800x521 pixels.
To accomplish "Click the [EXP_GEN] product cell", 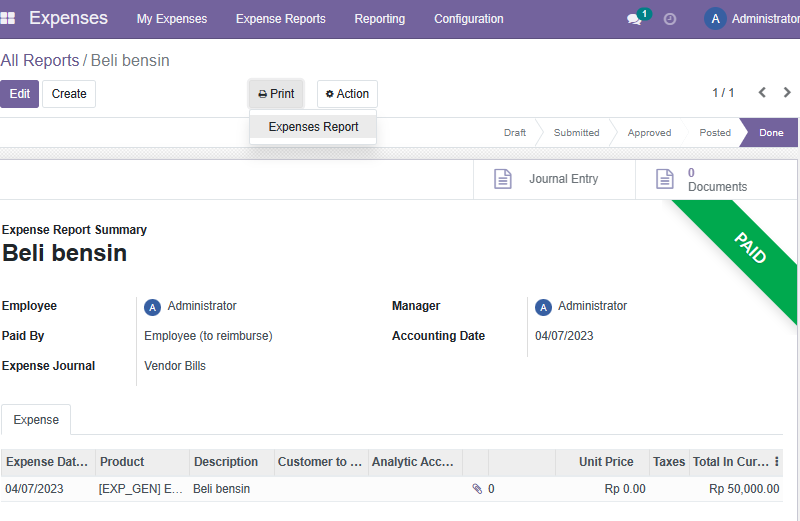I will 142,489.
